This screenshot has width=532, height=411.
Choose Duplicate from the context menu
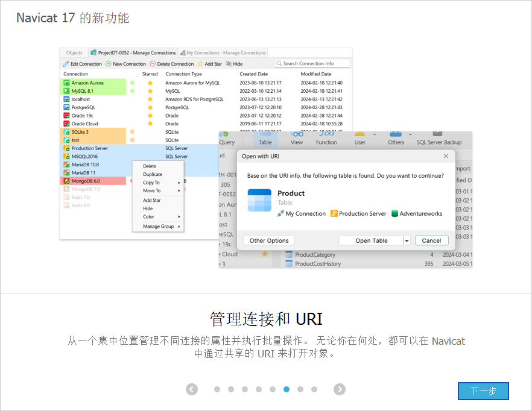pyautogui.click(x=158, y=174)
